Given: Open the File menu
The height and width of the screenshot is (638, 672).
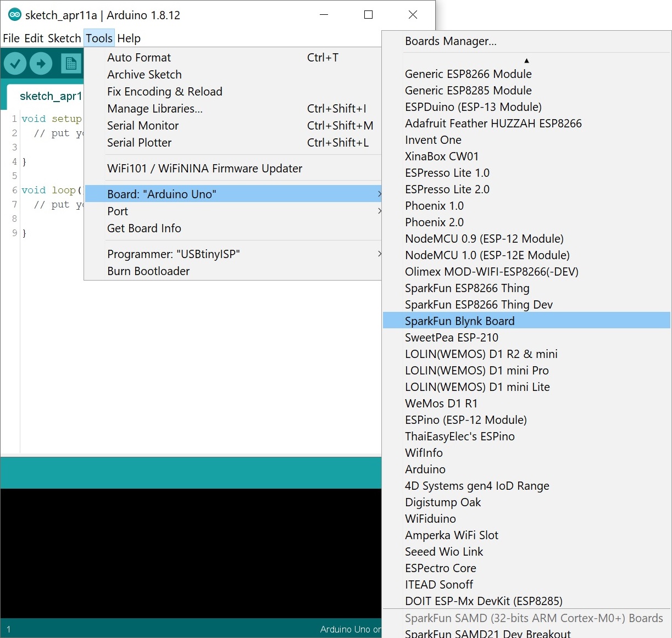Looking at the screenshot, I should click(12, 38).
